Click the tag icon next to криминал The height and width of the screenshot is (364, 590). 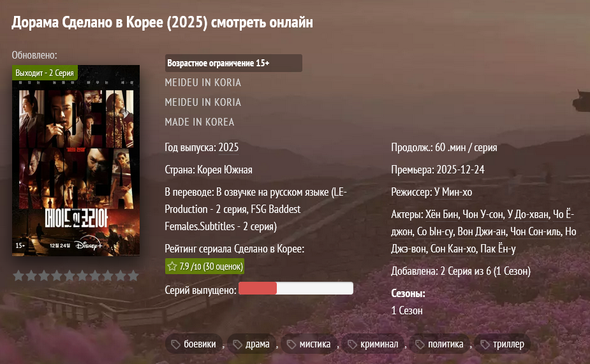click(352, 344)
